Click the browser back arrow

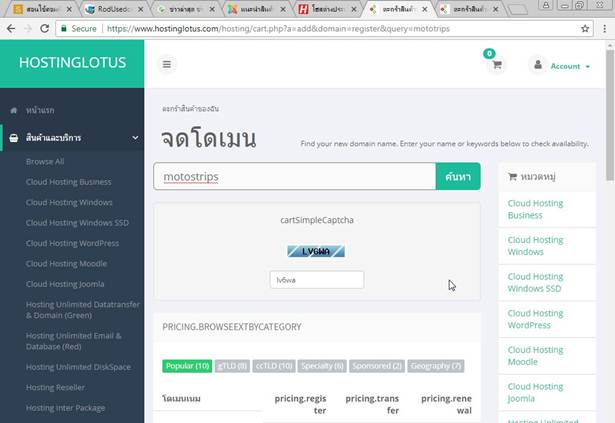[11, 28]
